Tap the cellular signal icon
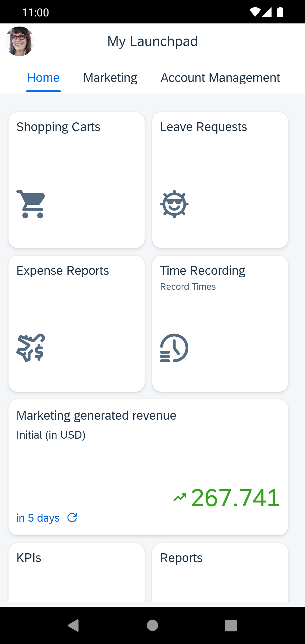Viewport: 305px width, 644px height. coord(267,12)
